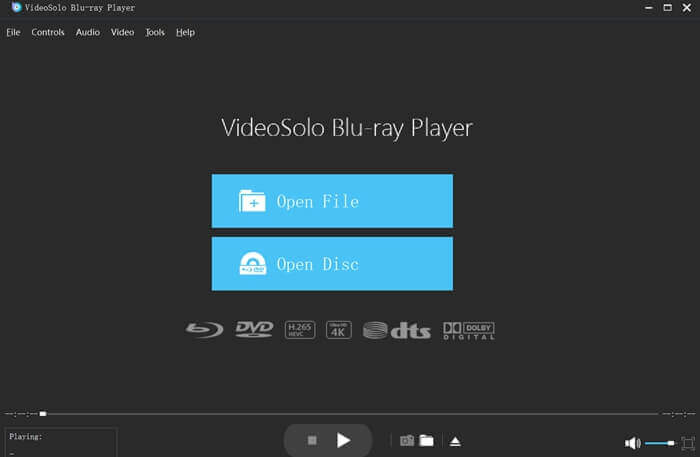This screenshot has height=457, width=700.
Task: Click the playback progress bar handle
Action: pyautogui.click(x=43, y=414)
